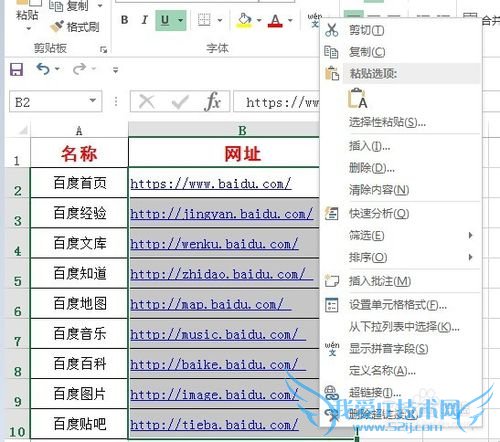Open fill color dropdown arrow
500x442 pixels.
pyautogui.click(x=259, y=20)
